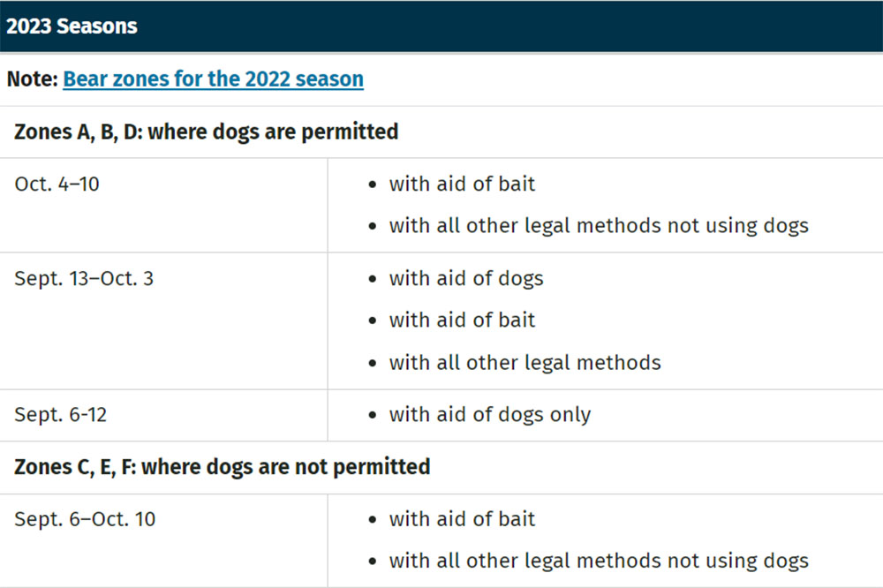Screen dimensions: 883x588
Task: Select the Zones A, B, D heading row
Action: click(x=441, y=132)
